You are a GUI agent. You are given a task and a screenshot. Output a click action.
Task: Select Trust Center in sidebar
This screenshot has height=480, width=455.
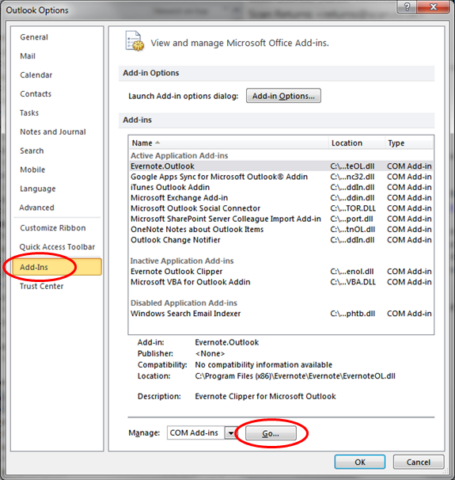pos(42,286)
